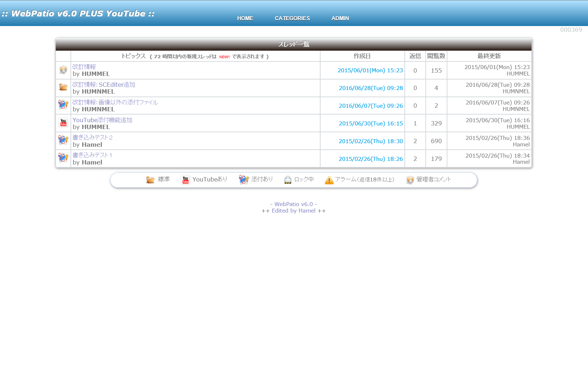This screenshot has width=588, height=368.
Task: Open thread 改訂情報:画像以外の添付ファイル
Action: pos(115,102)
